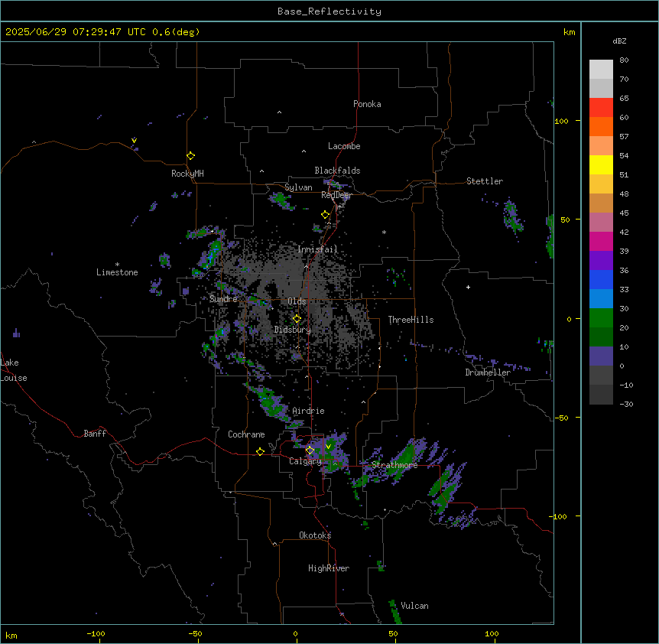Click the ThreeHills label
The width and height of the screenshot is (659, 644).
coord(411,320)
